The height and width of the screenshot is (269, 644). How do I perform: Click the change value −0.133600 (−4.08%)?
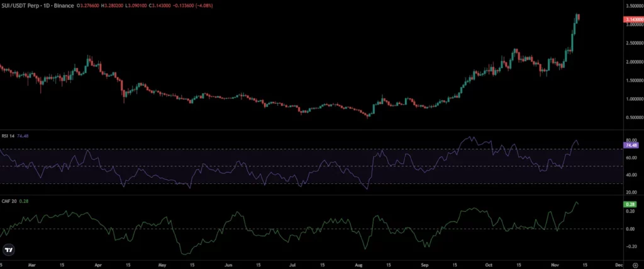click(x=192, y=6)
